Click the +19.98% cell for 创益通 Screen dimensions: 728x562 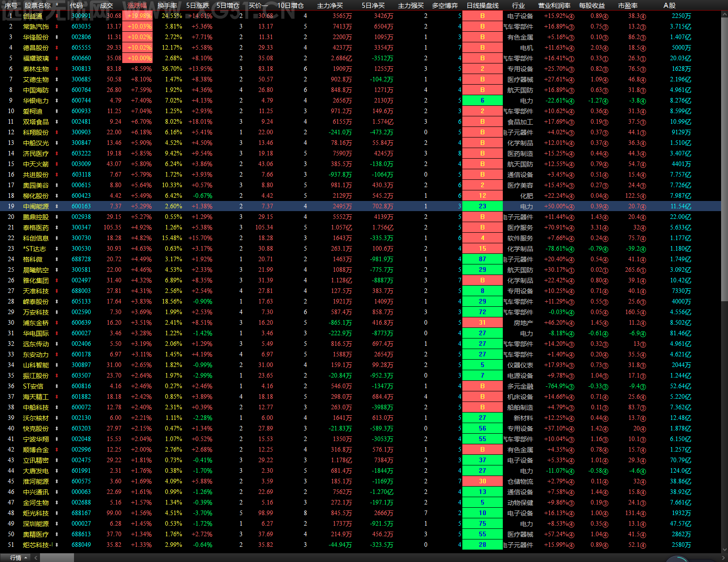137,16
